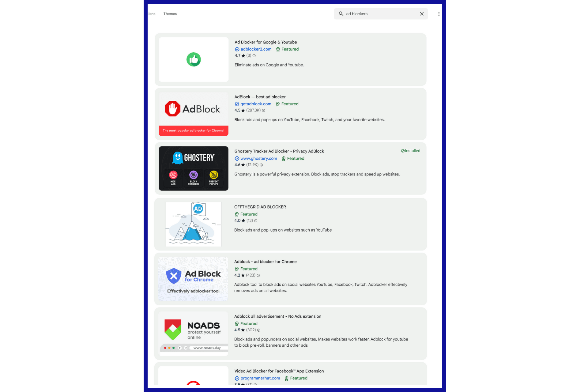Click verified badge beside getadblock.com
Viewport: 588px width, 392px height.
(x=237, y=104)
